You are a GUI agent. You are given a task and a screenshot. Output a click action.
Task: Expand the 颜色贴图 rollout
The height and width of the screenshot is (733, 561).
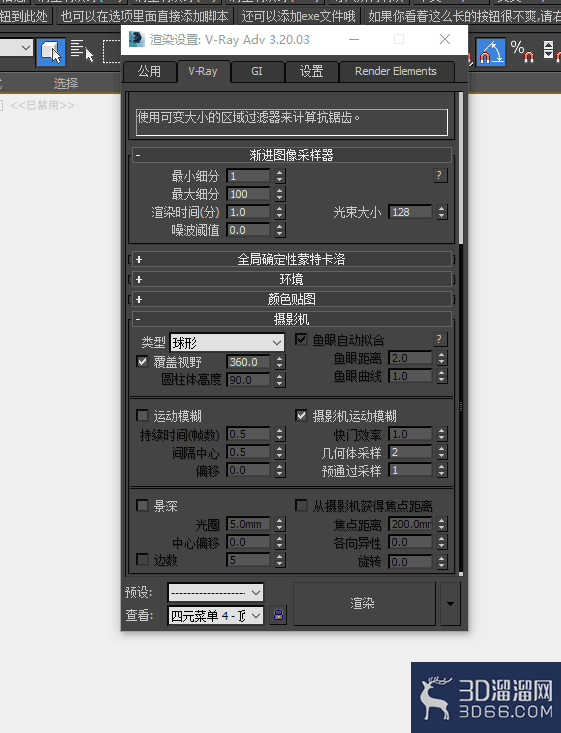tap(292, 299)
